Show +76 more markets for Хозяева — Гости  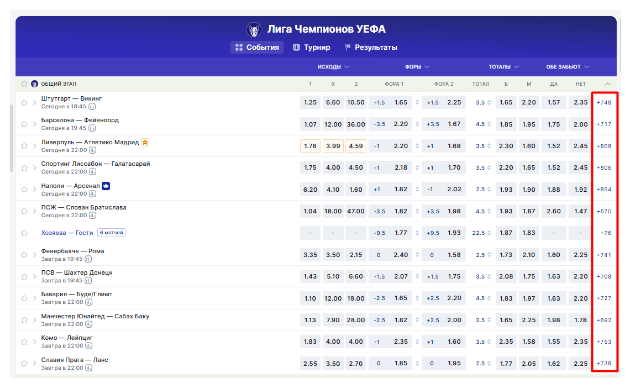[606, 233]
